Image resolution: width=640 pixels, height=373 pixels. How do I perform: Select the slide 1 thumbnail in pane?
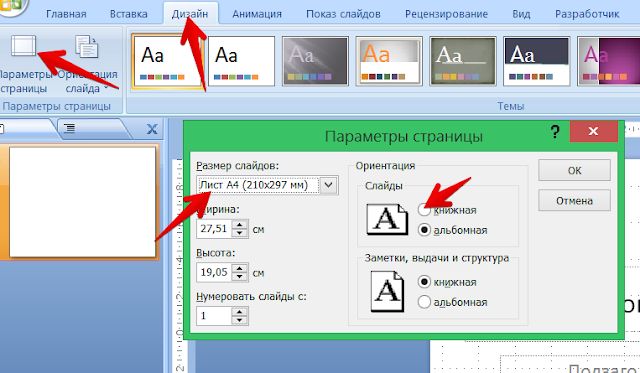[82, 202]
